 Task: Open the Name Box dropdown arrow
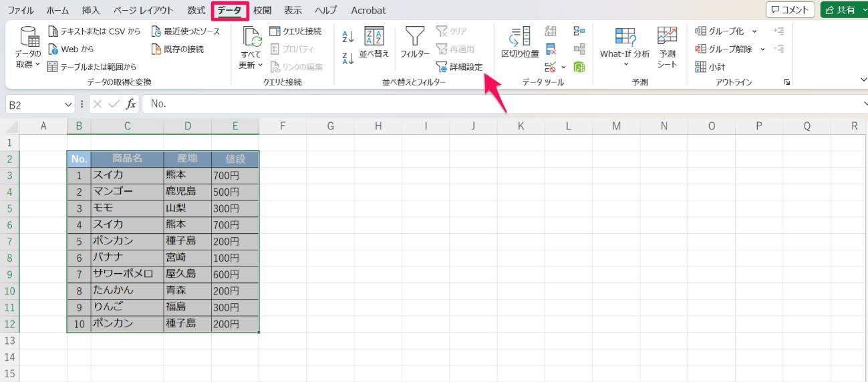(68, 104)
